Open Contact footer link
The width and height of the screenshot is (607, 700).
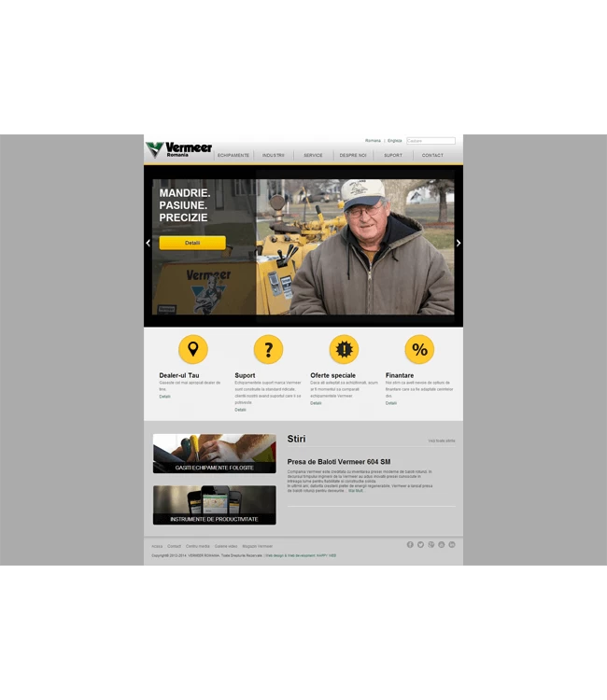(x=175, y=546)
